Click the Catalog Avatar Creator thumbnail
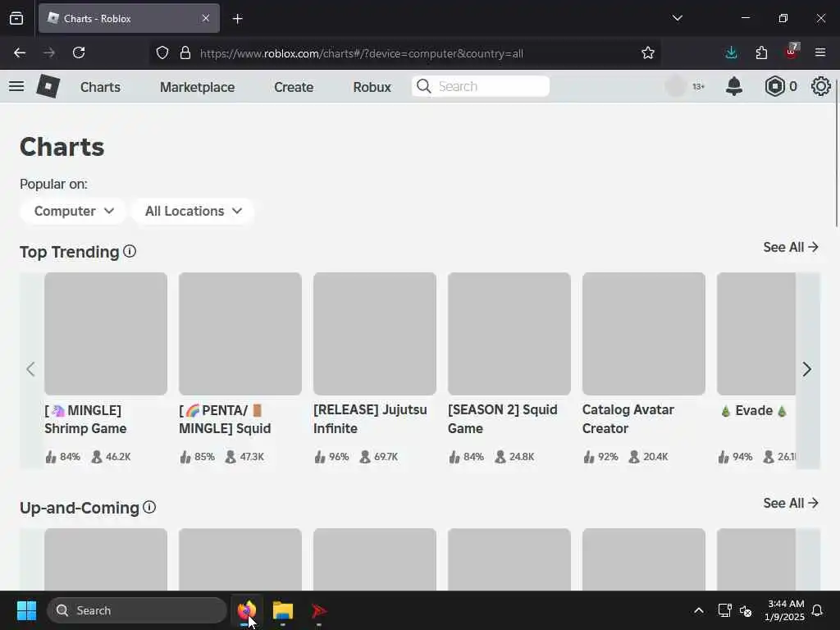This screenshot has height=630, width=840. [643, 333]
